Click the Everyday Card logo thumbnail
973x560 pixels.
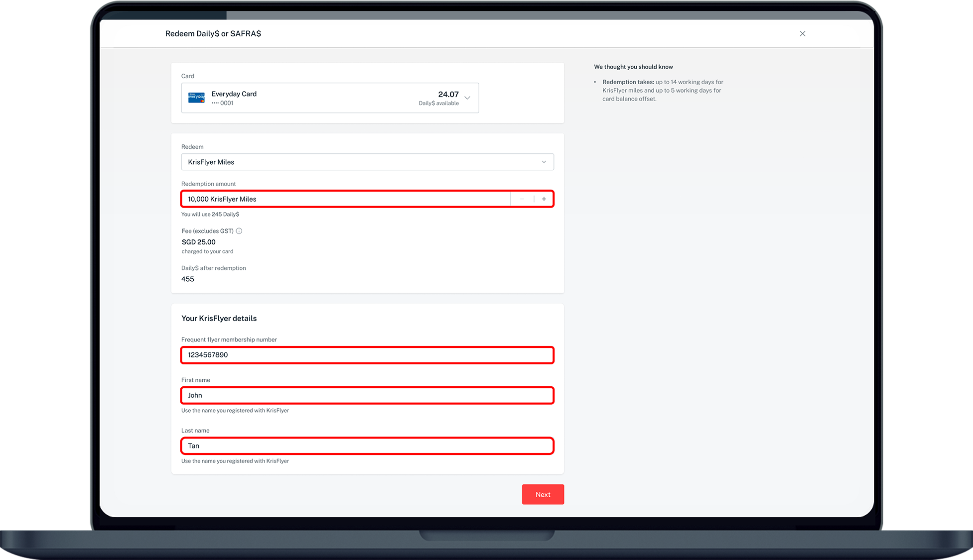(196, 98)
